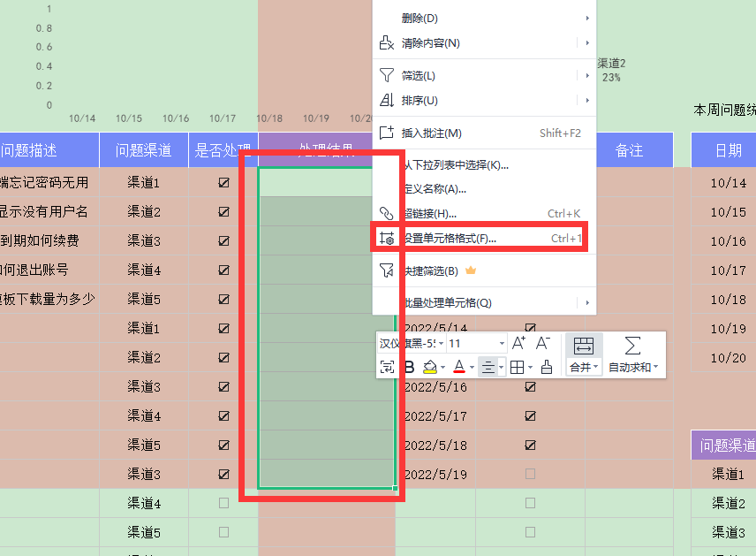Image resolution: width=756 pixels, height=556 pixels.
Task: Click the 日期 column header
Action: (x=723, y=150)
